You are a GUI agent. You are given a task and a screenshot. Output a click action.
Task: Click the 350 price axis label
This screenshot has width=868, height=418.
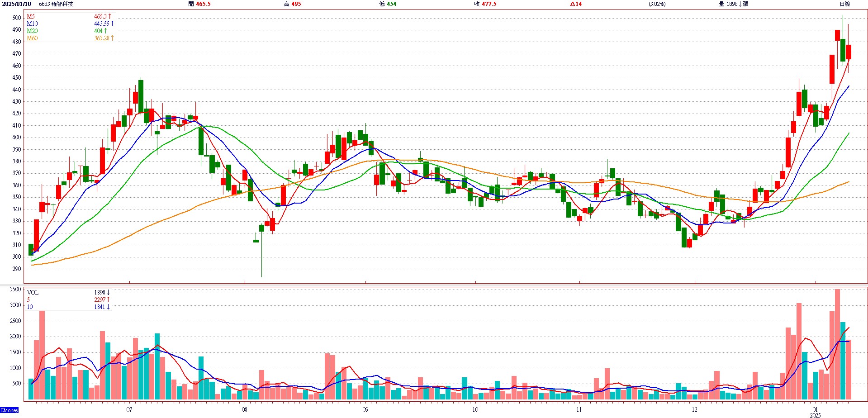click(17, 197)
